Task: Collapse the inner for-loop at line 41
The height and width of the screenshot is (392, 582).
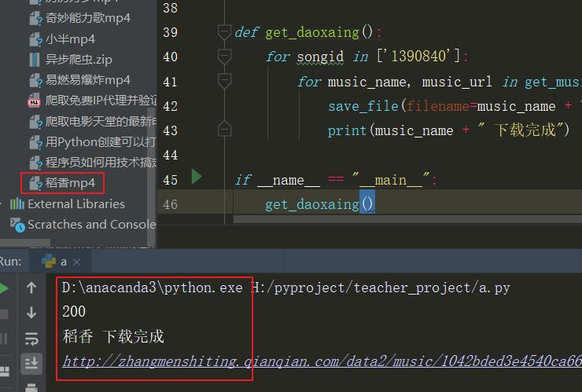Action: tap(224, 81)
